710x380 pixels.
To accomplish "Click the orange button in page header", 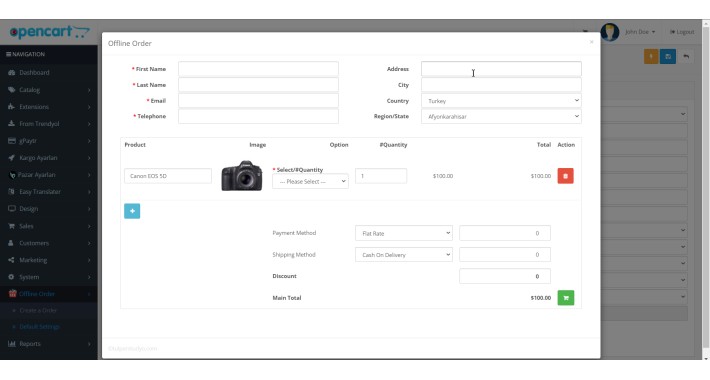I will (x=651, y=57).
